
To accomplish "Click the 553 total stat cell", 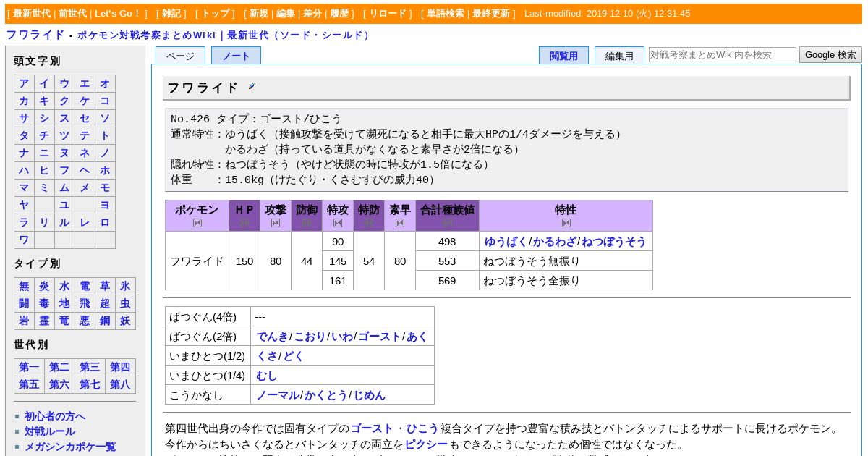I will [x=447, y=261].
